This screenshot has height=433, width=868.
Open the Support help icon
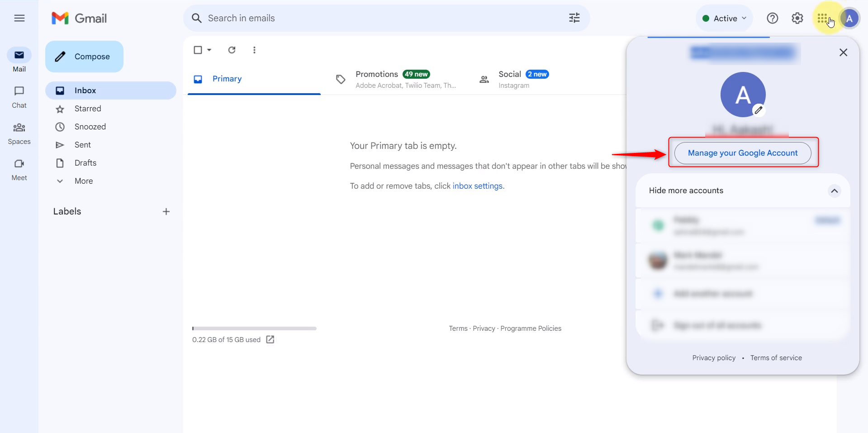click(x=772, y=18)
